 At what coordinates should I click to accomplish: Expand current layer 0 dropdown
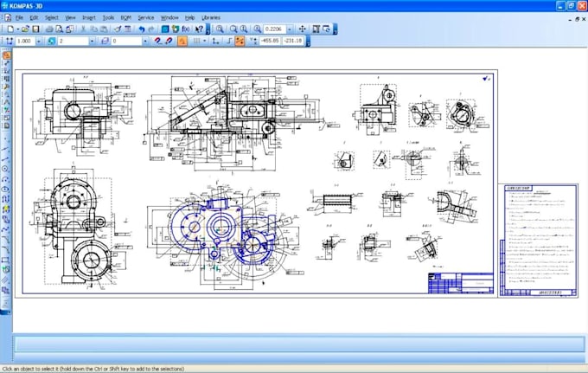tap(145, 41)
